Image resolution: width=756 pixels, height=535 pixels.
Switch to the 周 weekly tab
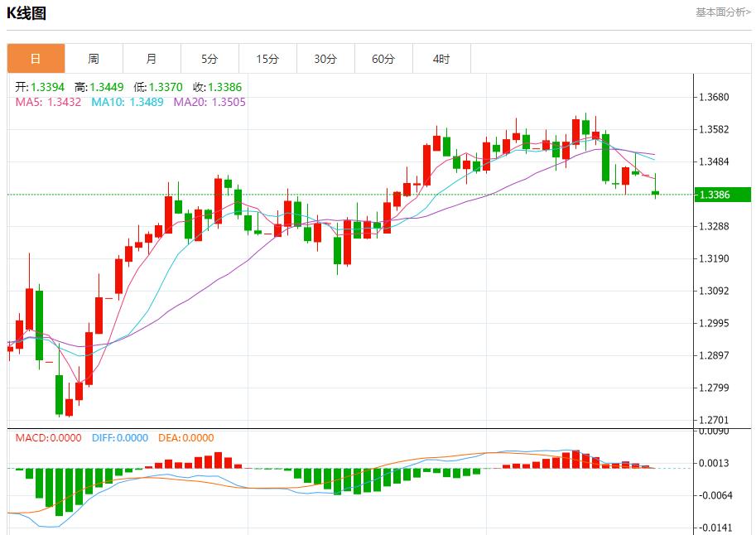tap(94, 59)
